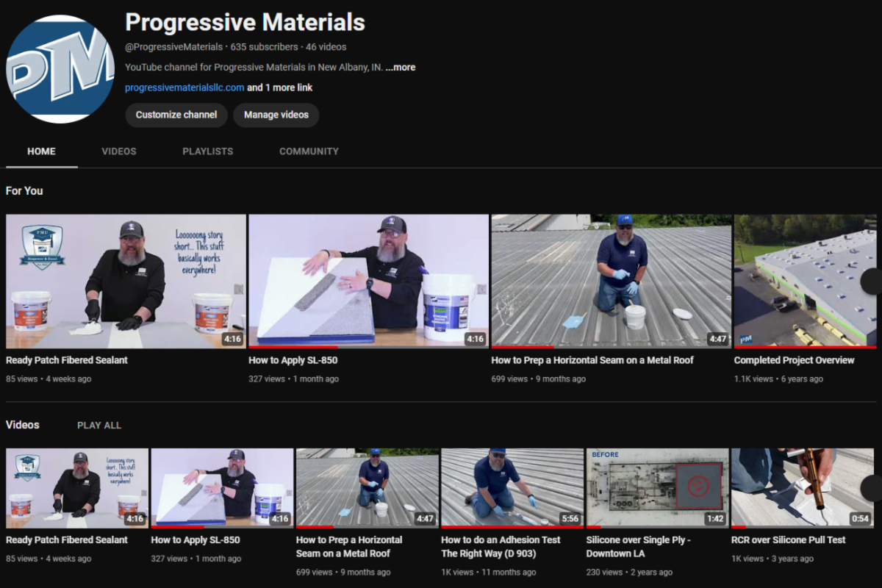Click the 1:42 duration badge on Silicone video

point(714,519)
